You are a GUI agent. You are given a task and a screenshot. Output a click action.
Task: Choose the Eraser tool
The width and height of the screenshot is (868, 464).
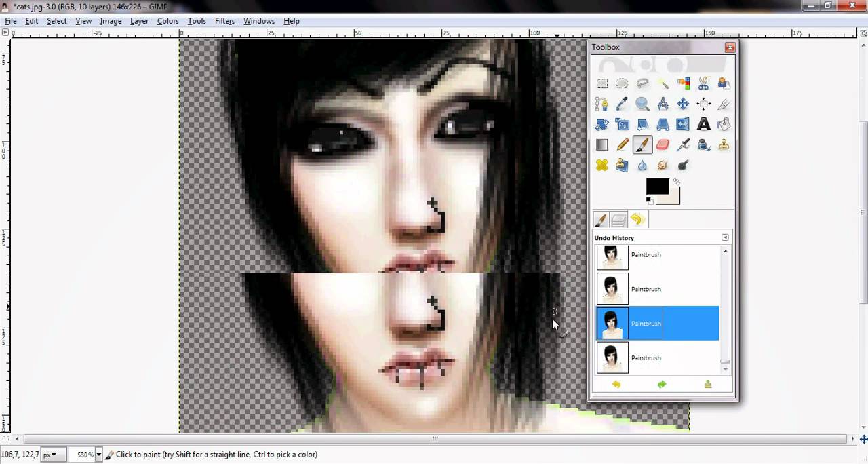[x=663, y=144]
